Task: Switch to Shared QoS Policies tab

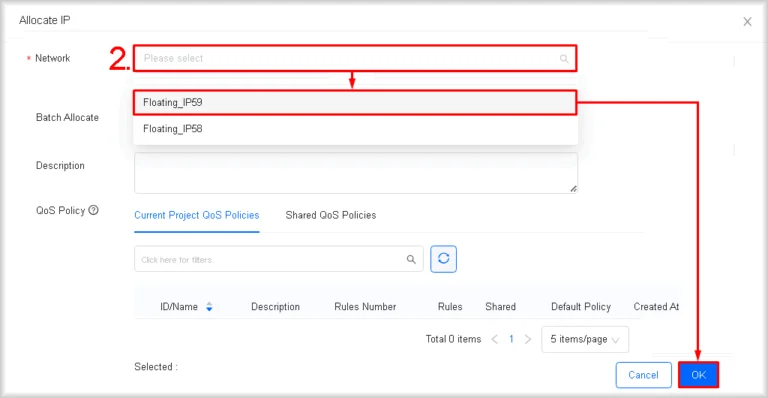Action: [331, 215]
